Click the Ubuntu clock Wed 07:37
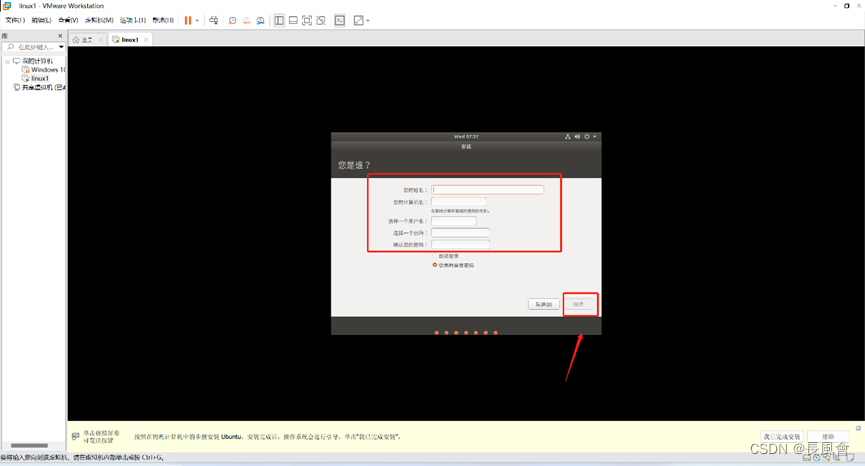The width and height of the screenshot is (865, 466). tap(466, 137)
